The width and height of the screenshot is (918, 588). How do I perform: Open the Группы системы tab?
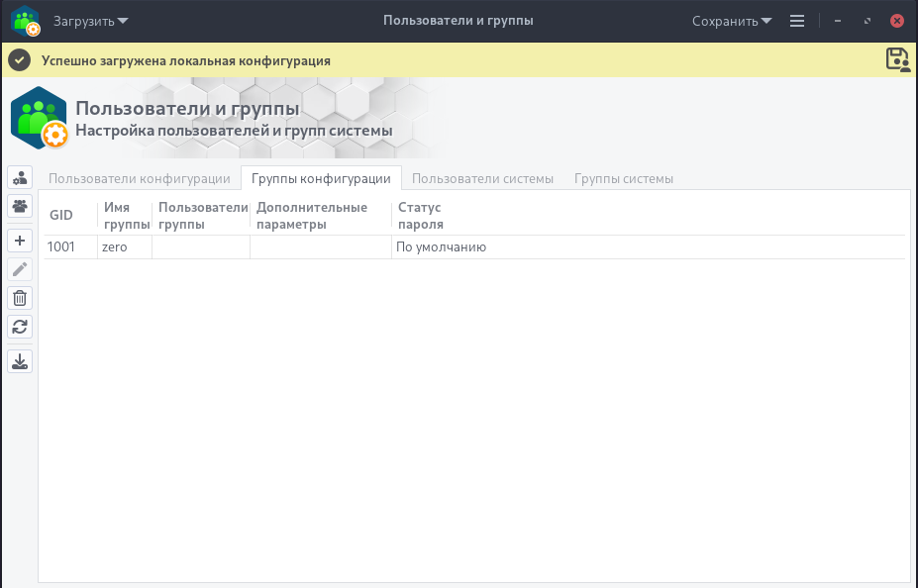(x=624, y=179)
